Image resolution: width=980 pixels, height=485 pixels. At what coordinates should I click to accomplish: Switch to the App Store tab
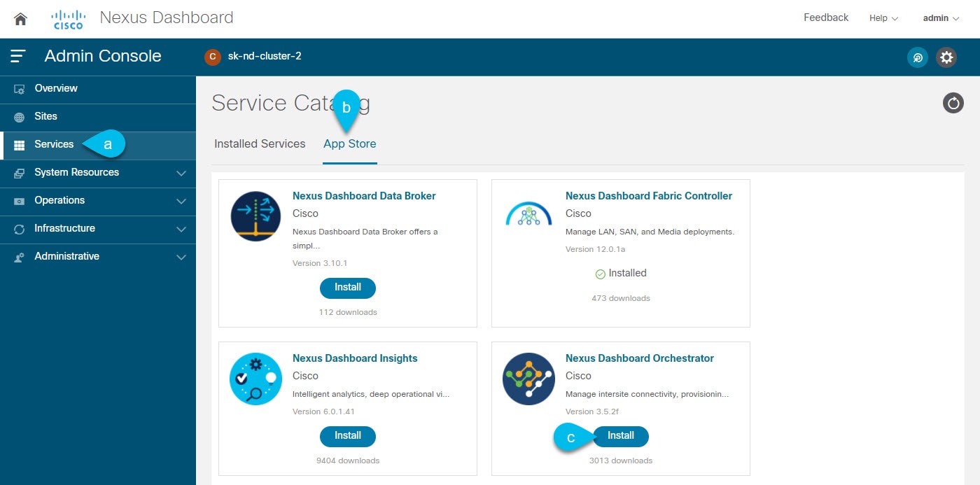point(350,143)
